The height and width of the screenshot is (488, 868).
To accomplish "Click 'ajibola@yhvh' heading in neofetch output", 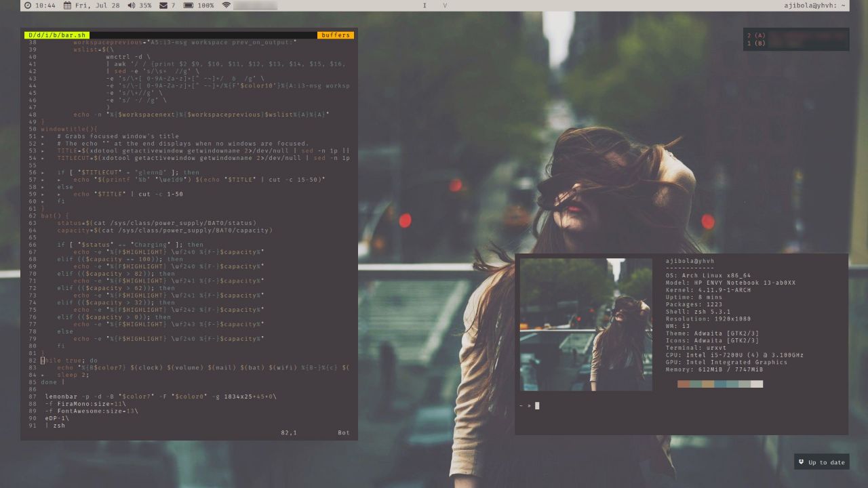I will pos(690,261).
